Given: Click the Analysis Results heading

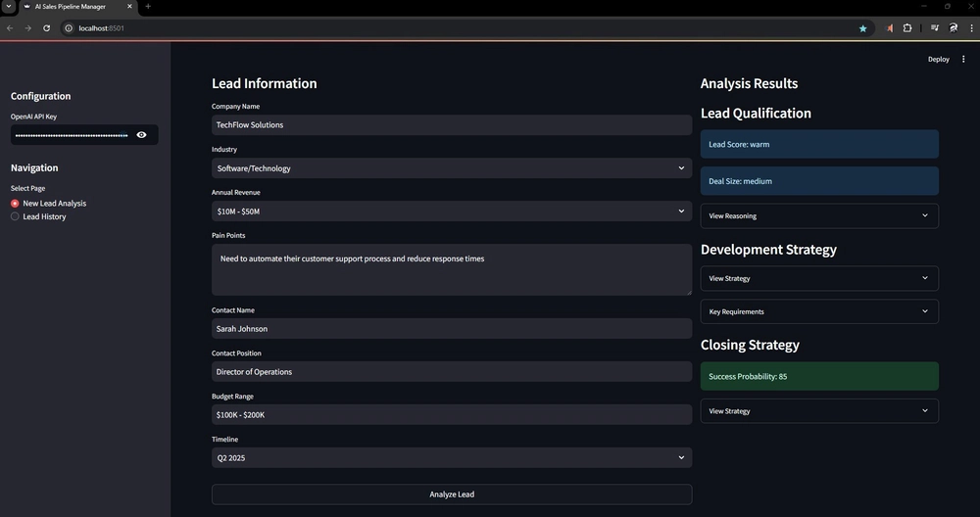Looking at the screenshot, I should (749, 83).
